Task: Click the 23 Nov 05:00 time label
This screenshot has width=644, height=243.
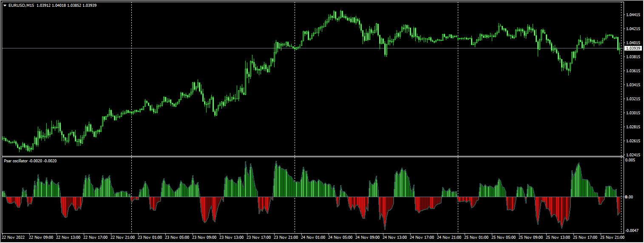Action: point(177,237)
